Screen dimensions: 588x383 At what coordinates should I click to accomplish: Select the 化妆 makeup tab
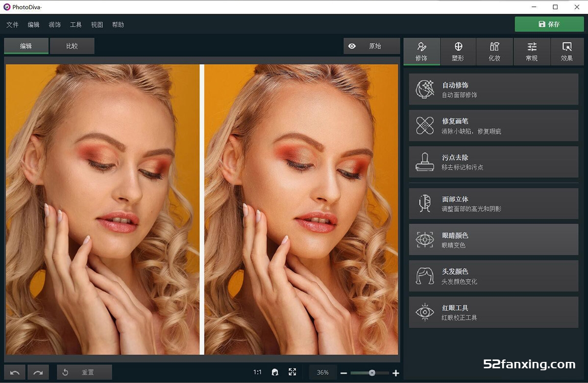coord(494,52)
